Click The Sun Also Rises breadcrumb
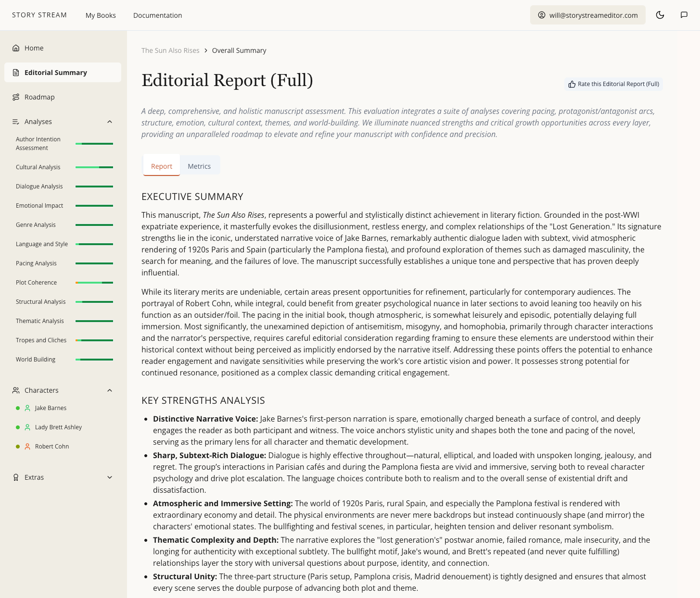The image size is (700, 598). (x=170, y=50)
